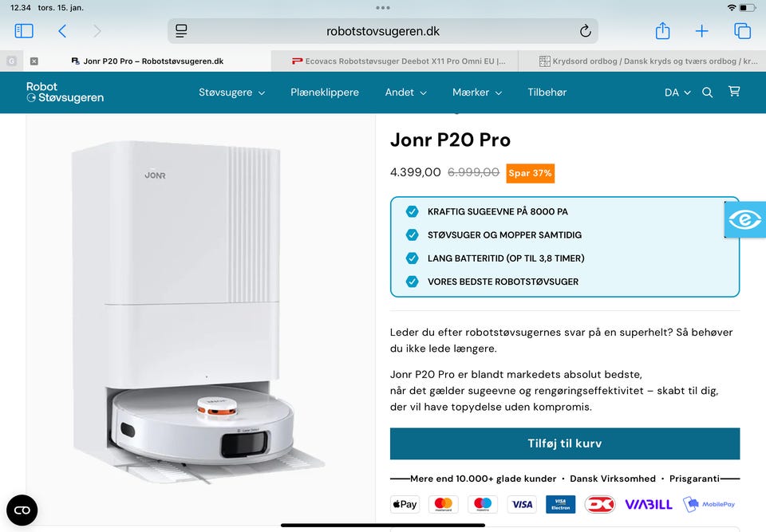Go back to previous page
Image resolution: width=766 pixels, height=532 pixels.
(x=62, y=31)
